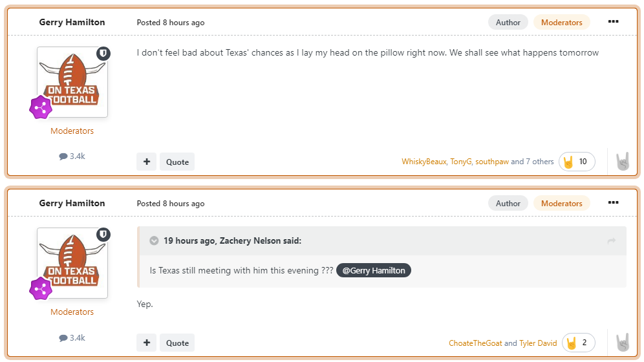The height and width of the screenshot is (362, 644).
Task: View the 10 reactions count on first post
Action: pos(577,162)
